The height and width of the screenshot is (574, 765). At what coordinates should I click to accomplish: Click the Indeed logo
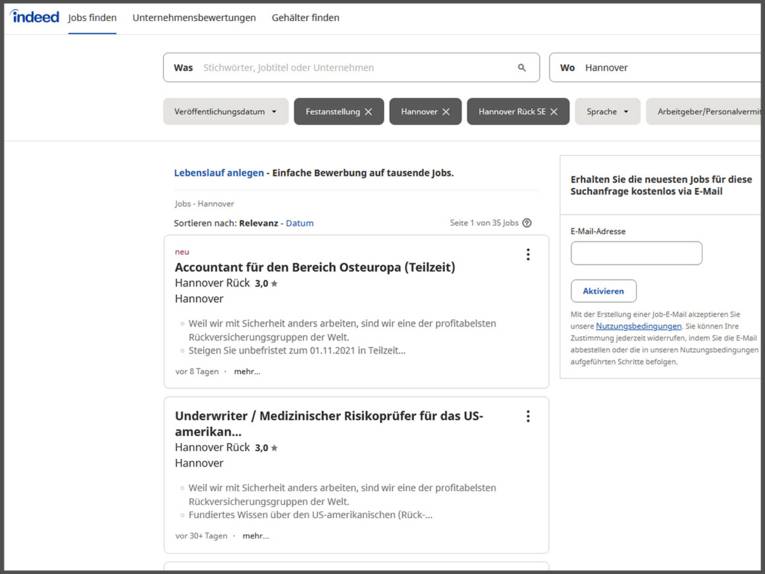click(x=35, y=17)
